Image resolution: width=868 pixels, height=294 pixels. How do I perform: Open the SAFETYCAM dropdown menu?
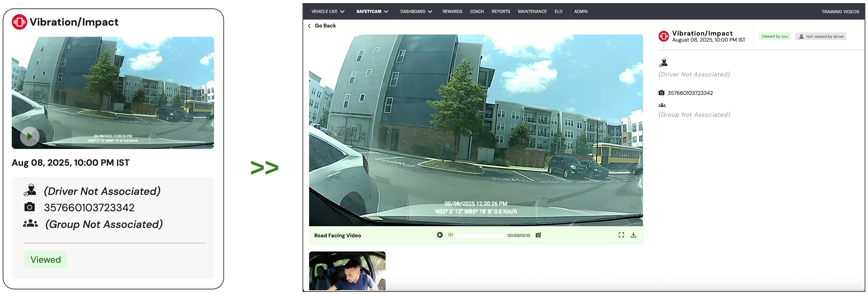tap(372, 11)
